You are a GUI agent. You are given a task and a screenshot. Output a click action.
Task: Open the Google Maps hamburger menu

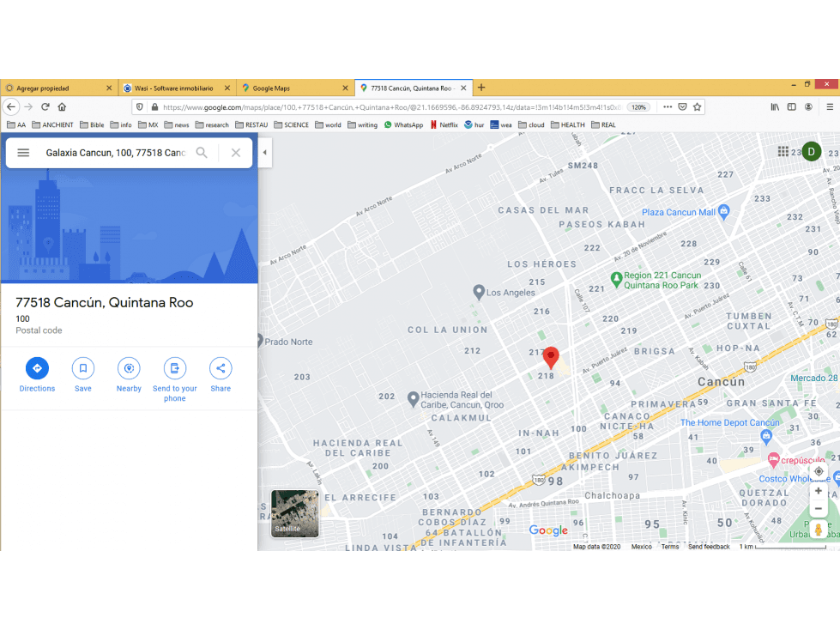coord(23,153)
